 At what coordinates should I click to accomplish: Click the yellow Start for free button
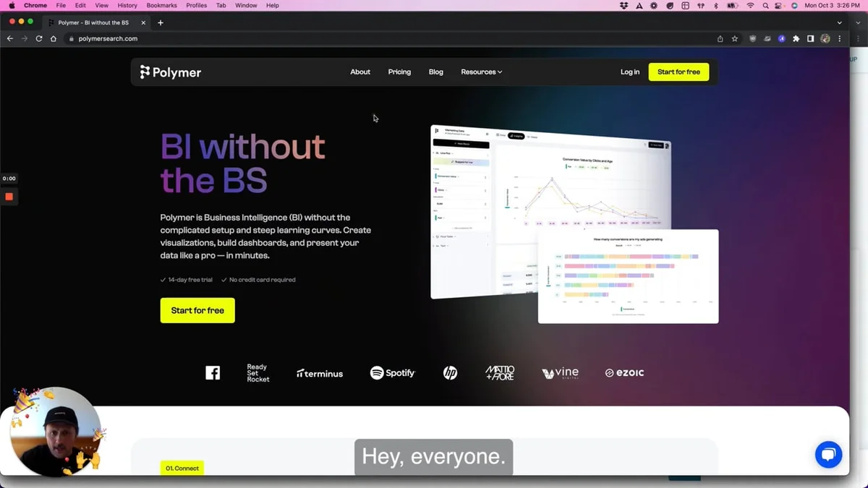pyautogui.click(x=197, y=310)
